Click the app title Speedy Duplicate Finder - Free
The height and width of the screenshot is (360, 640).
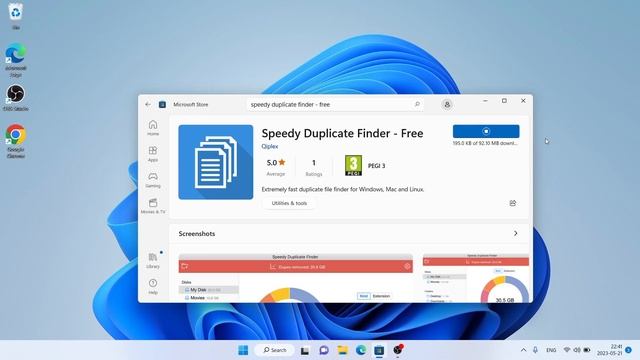342,133
